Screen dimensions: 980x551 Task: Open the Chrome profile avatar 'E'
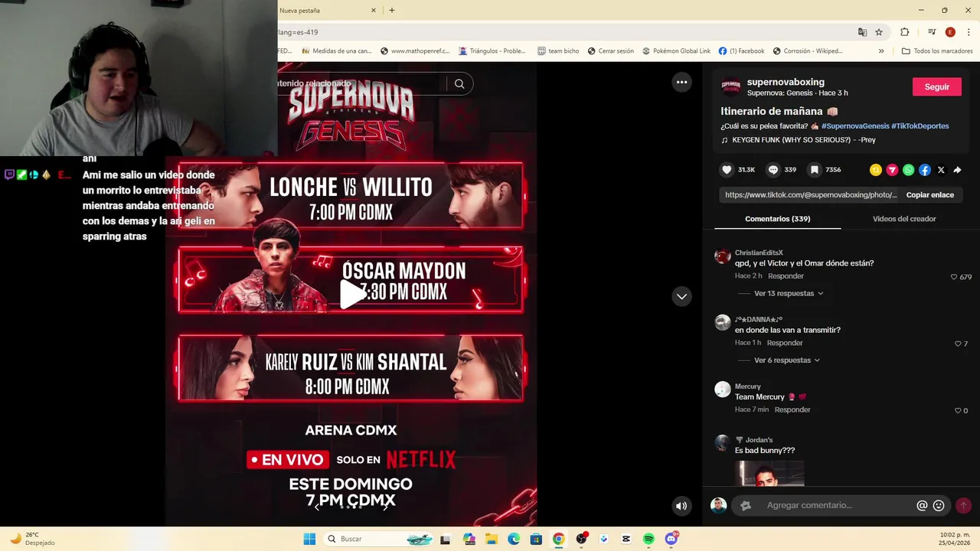[950, 32]
